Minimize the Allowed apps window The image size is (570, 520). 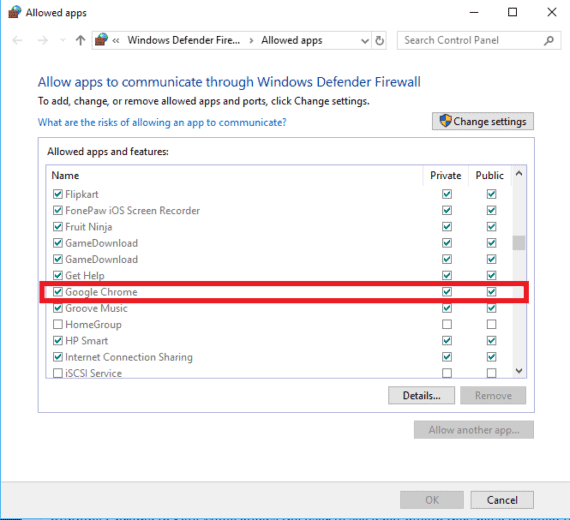pyautogui.click(x=474, y=12)
